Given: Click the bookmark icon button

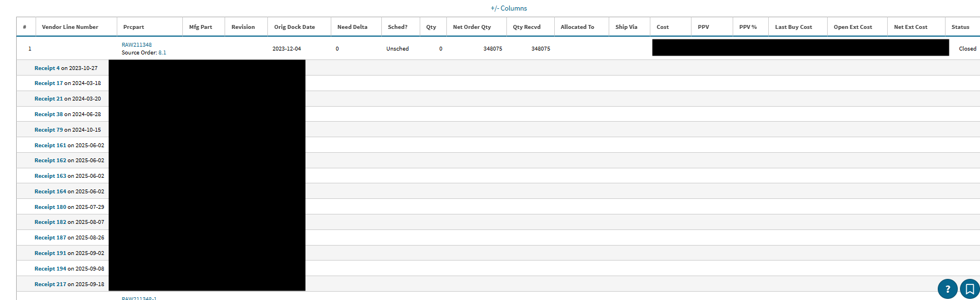Looking at the screenshot, I should tap(969, 289).
